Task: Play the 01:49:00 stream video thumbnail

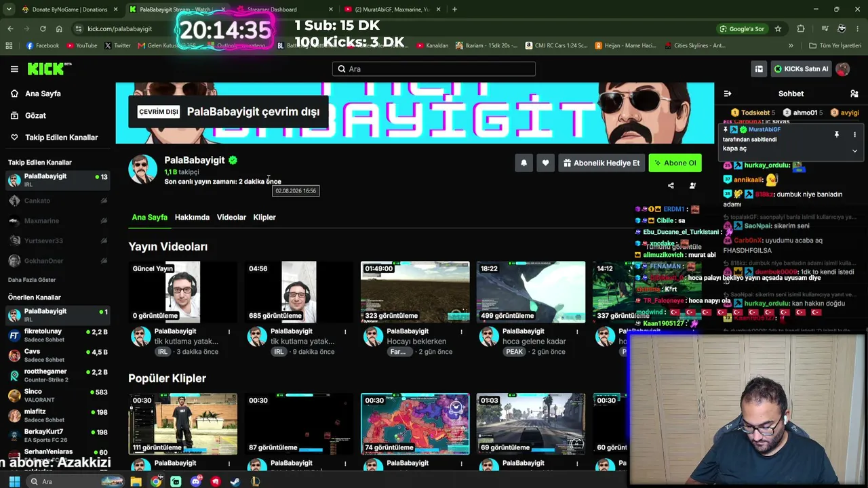Action: tap(415, 291)
